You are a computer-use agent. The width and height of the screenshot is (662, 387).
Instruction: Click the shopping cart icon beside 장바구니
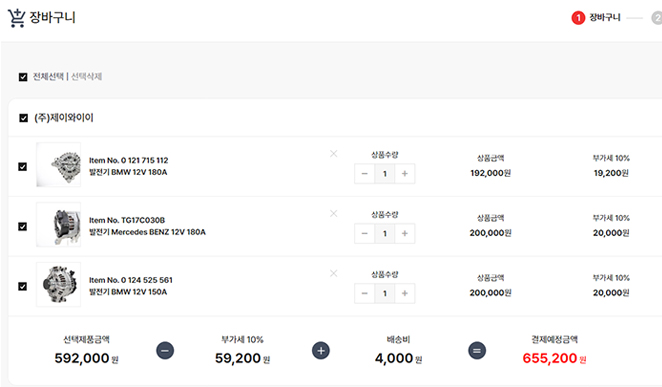[x=16, y=18]
